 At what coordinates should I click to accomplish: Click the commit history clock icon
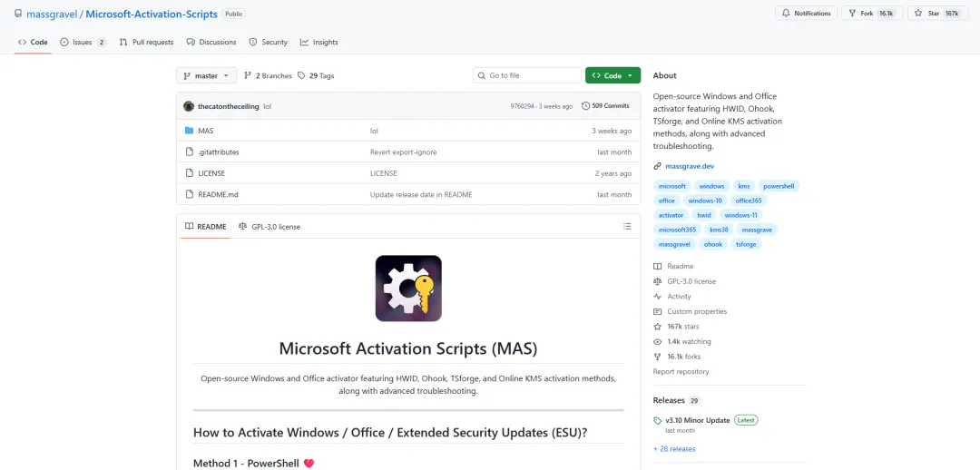click(x=585, y=106)
